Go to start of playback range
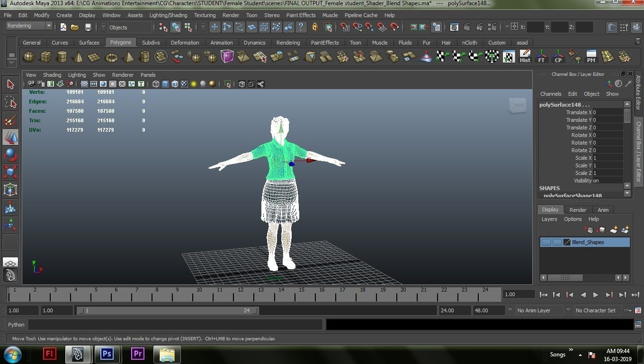Image resolution: width=644 pixels, height=364 pixels. coord(544,295)
